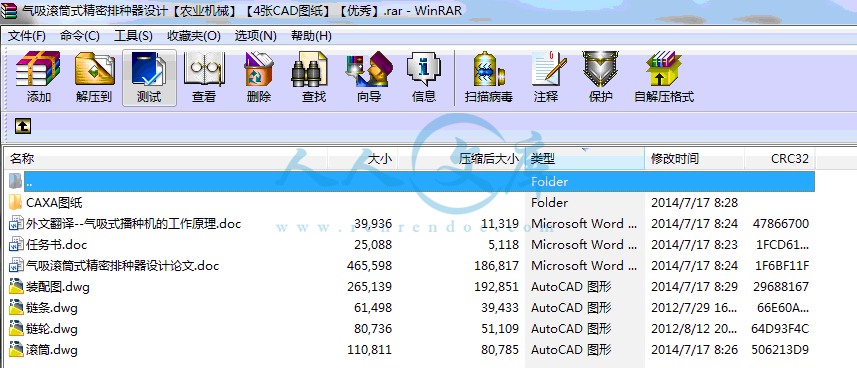Click Microsoft Word type of 任务书.doc

coord(584,244)
